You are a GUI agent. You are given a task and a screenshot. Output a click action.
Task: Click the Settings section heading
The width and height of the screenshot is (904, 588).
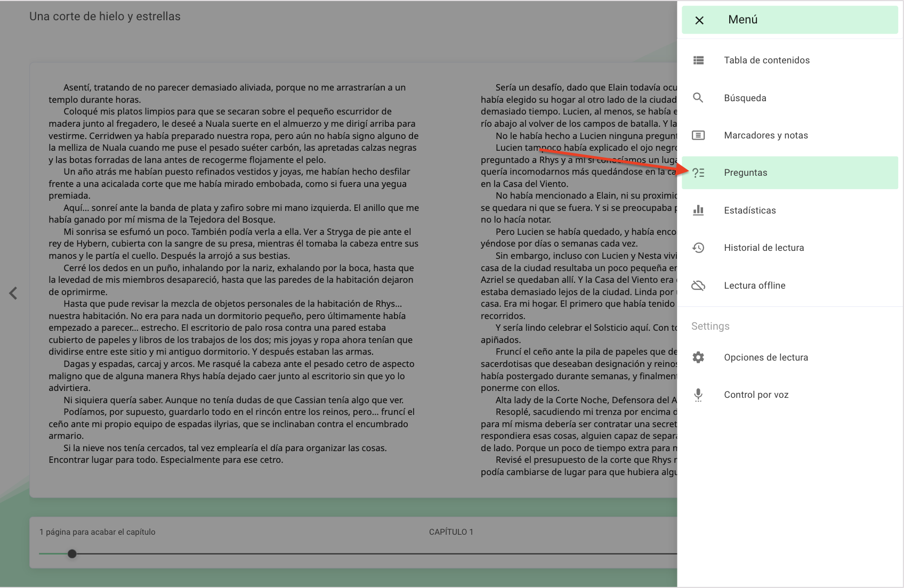pyautogui.click(x=711, y=326)
